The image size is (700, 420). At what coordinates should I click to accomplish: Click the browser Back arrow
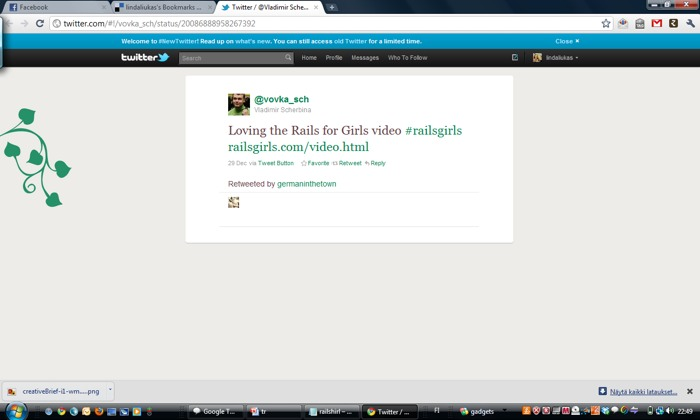coord(9,23)
